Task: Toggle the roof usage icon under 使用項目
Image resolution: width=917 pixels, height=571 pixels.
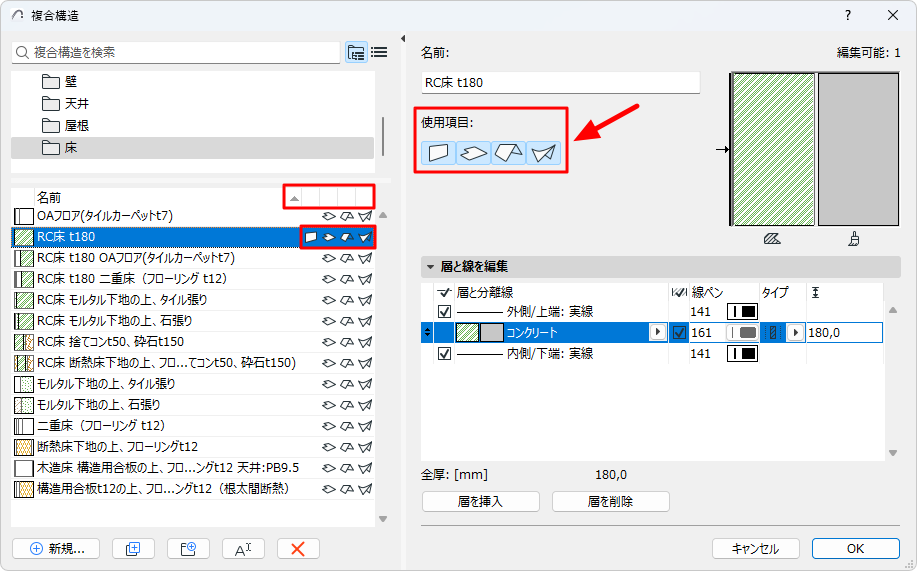Action: pyautogui.click(x=508, y=153)
